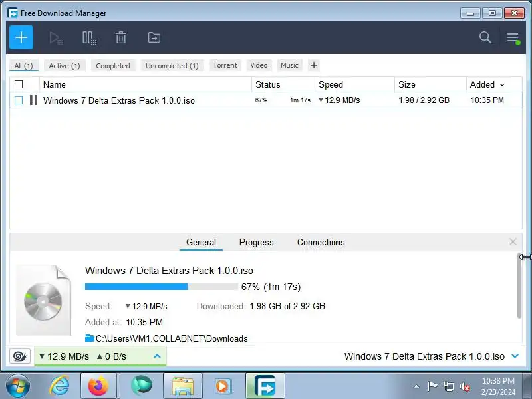Select the All (1) filter

pos(24,65)
